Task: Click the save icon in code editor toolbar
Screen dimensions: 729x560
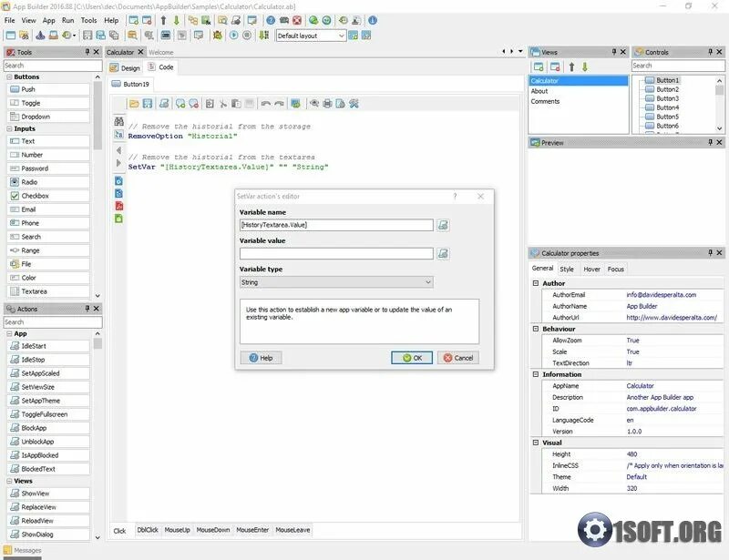Action: [148, 104]
